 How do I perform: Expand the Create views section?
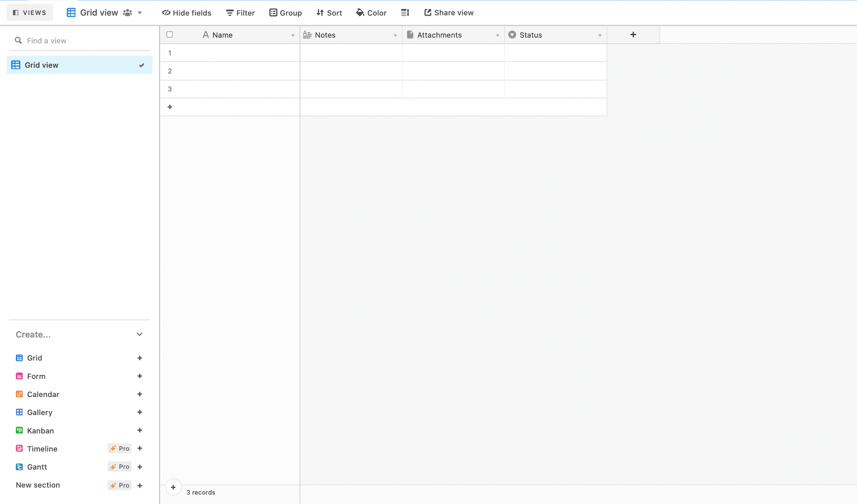click(139, 334)
